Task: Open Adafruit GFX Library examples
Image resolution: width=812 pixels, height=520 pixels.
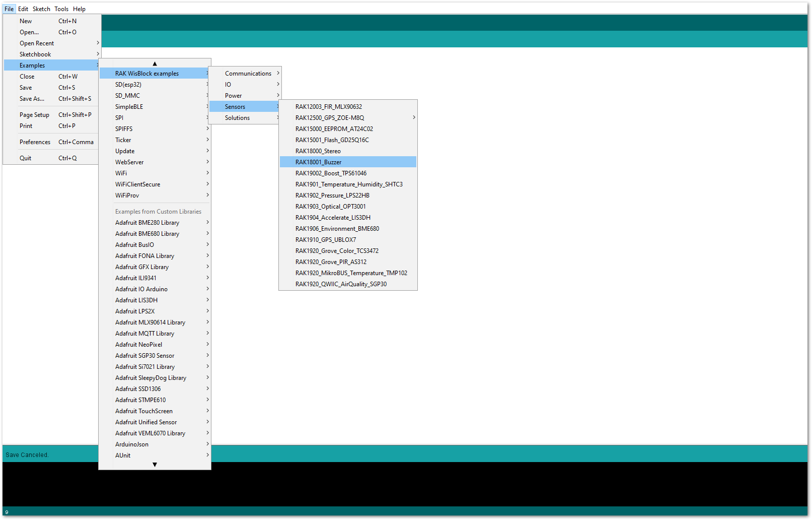Action: [x=155, y=267]
